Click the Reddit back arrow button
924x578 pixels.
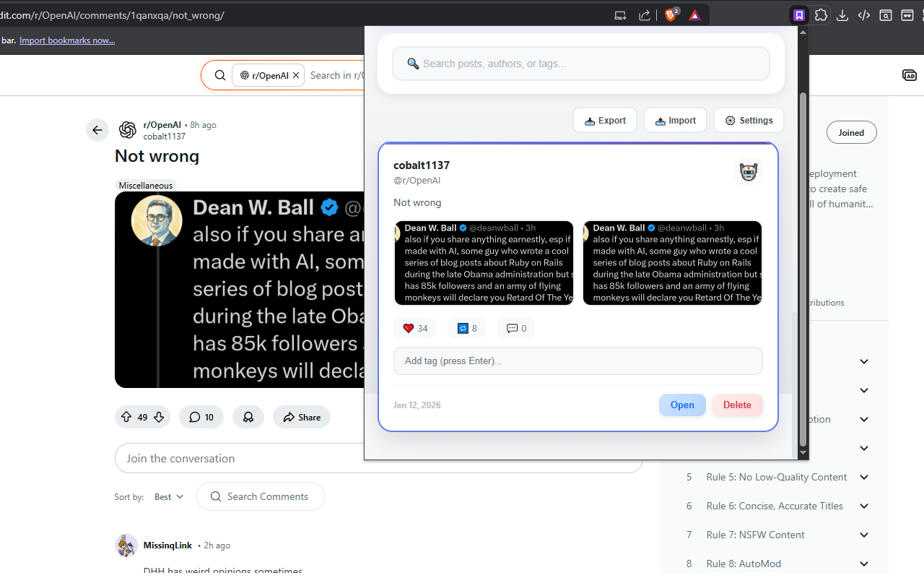pos(97,130)
